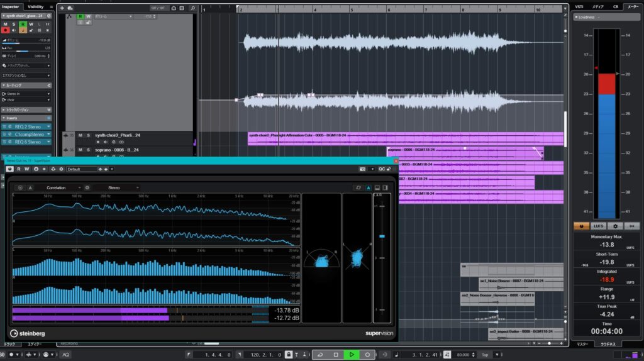Screen dimensions: 644x361
Task: Open the CR tab in right panel
Action: (x=616, y=6)
